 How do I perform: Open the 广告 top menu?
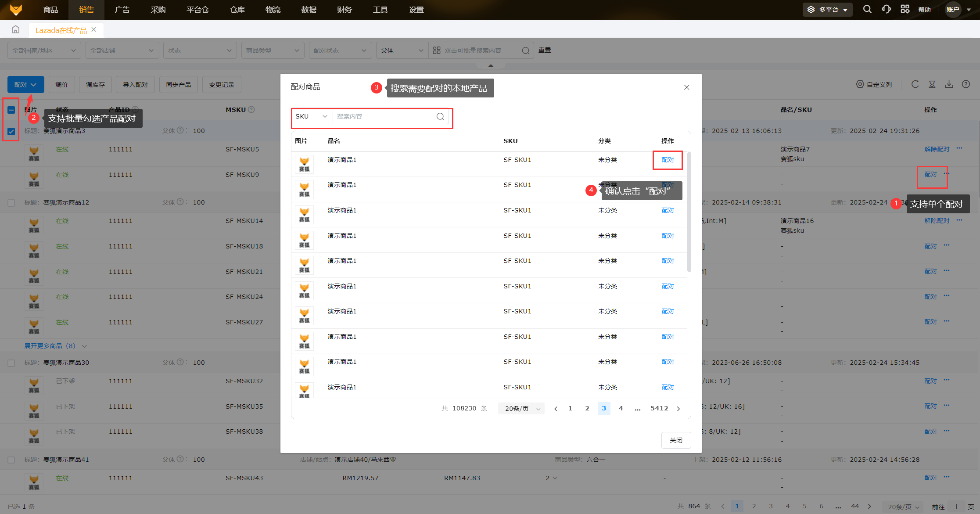(x=122, y=10)
